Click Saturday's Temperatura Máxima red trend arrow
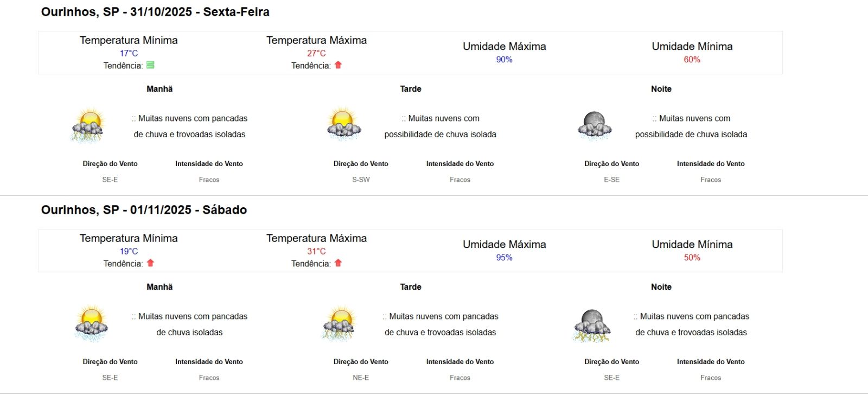Image resolution: width=868 pixels, height=395 pixels. [x=338, y=263]
